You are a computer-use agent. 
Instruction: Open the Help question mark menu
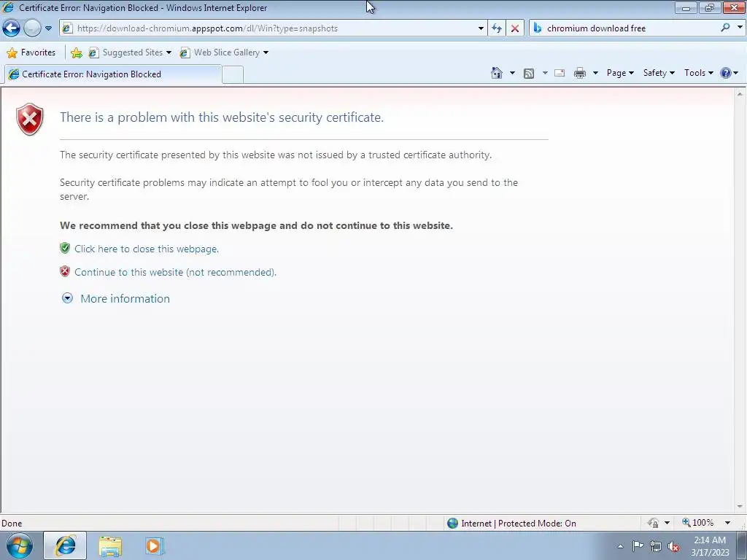tap(729, 73)
